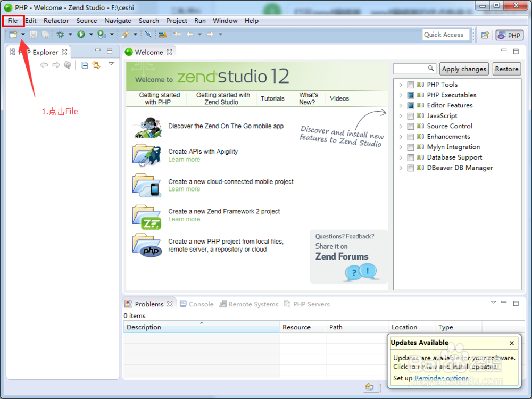The width and height of the screenshot is (532, 399).
Task: Check the PHP Tools checkbox
Action: pyautogui.click(x=411, y=85)
